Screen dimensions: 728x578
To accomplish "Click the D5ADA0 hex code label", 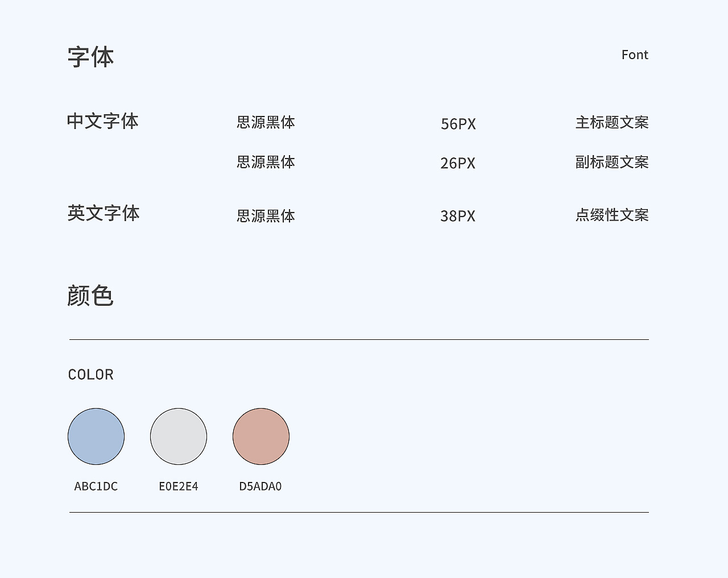I will 260,486.
